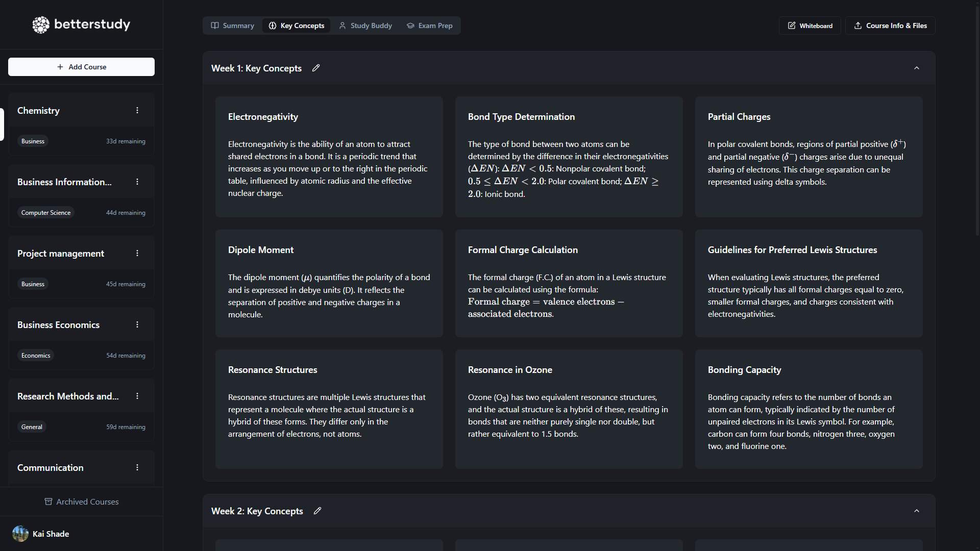Open Research Methods course three-dot menu

137,396
